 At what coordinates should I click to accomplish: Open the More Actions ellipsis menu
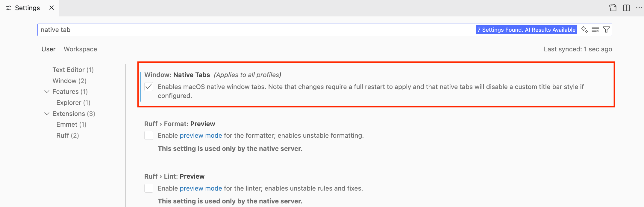click(639, 8)
